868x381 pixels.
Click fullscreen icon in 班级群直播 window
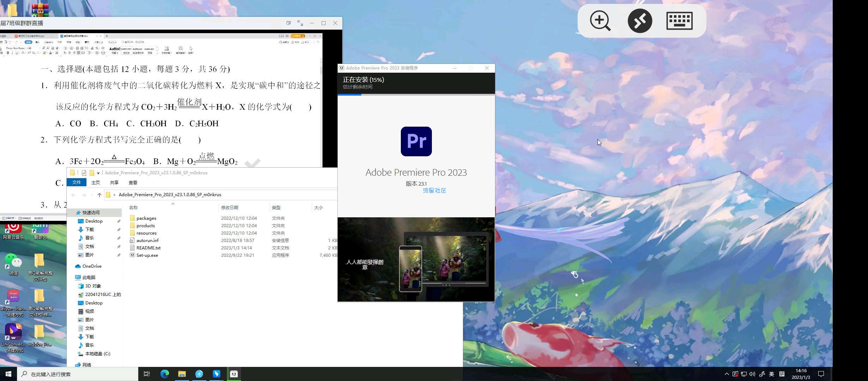300,23
